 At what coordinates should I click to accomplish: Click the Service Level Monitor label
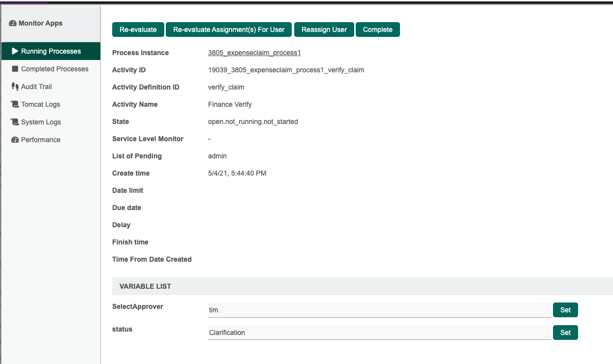pos(148,139)
